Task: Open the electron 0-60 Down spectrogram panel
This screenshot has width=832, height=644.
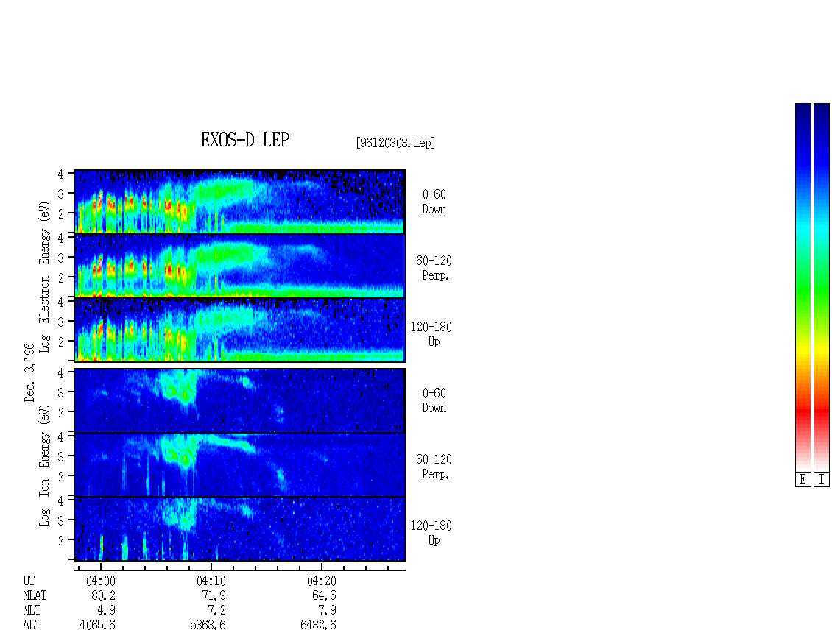Action: coord(240,202)
